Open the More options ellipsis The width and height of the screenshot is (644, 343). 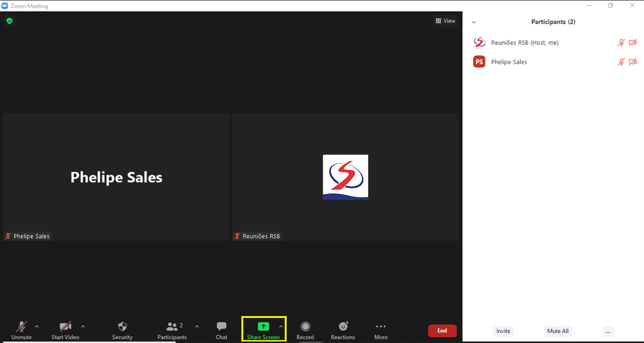[380, 327]
